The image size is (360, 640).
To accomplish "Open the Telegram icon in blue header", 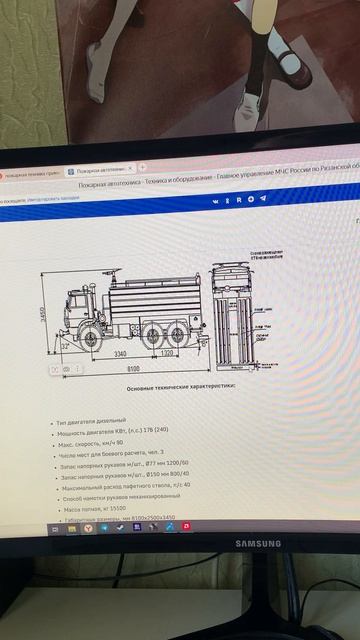I will (x=263, y=198).
